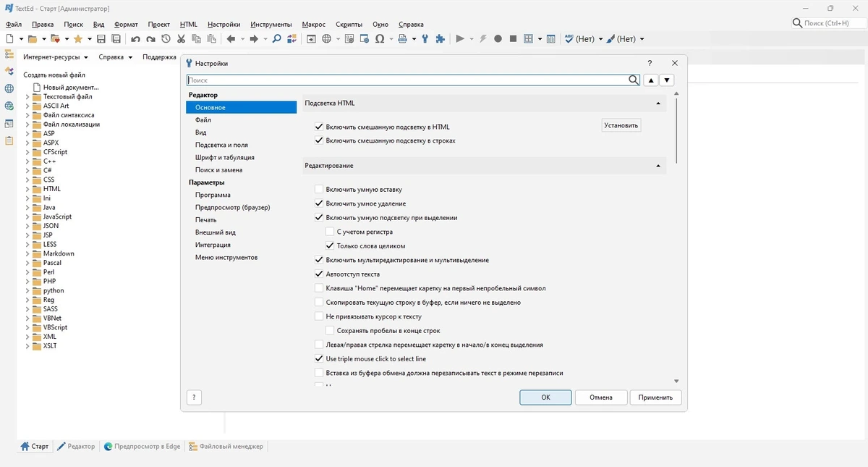Switch to the Редактор tab
This screenshot has width=868, height=467.
click(76, 447)
